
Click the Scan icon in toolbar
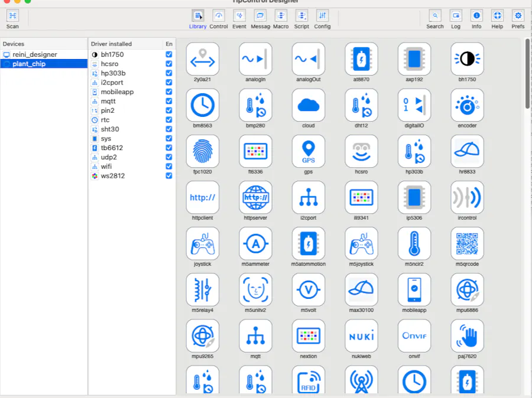12,16
